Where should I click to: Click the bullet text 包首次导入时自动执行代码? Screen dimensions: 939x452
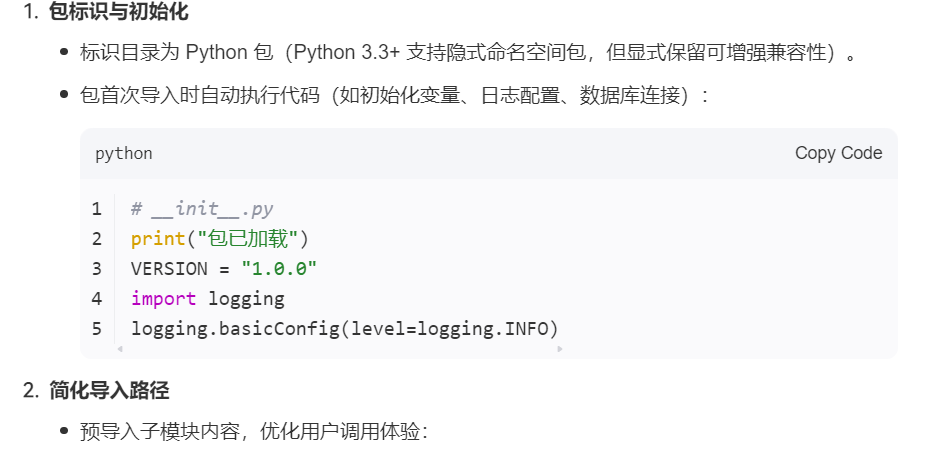pyautogui.click(x=395, y=95)
